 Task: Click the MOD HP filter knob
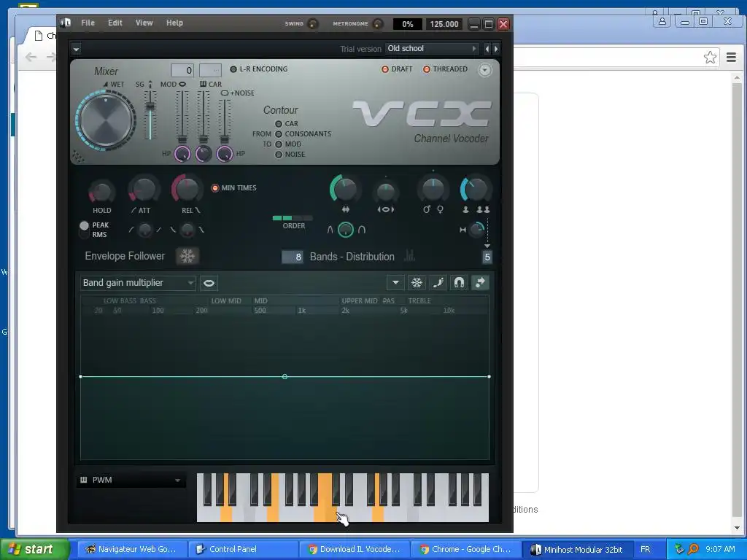[x=182, y=154]
